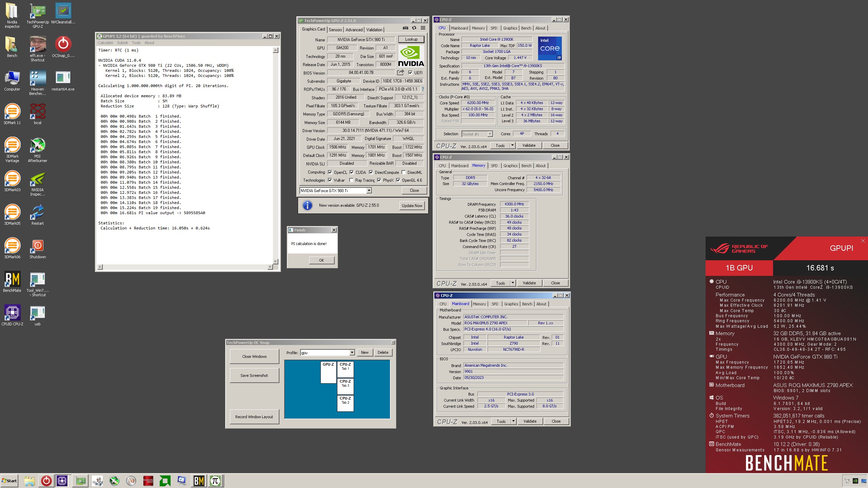The height and width of the screenshot is (488, 868).
Task: Switch to the Advanced tab in GPU-Z
Action: click(354, 29)
